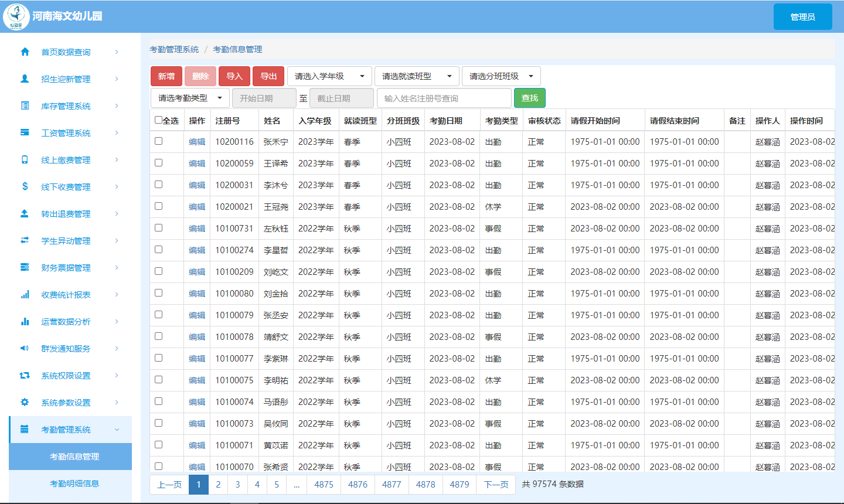Click the person icon for 招生迎新管理

pyautogui.click(x=25, y=79)
